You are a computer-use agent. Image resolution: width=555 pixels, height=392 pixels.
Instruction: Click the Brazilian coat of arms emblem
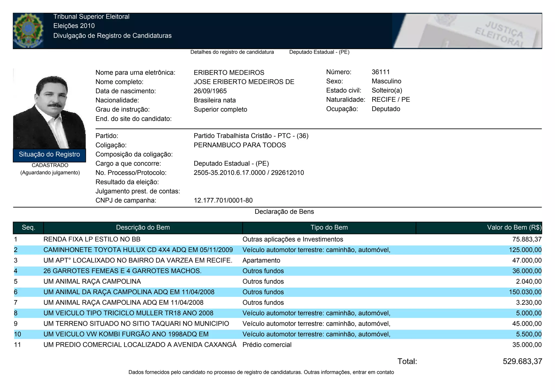tap(28, 30)
